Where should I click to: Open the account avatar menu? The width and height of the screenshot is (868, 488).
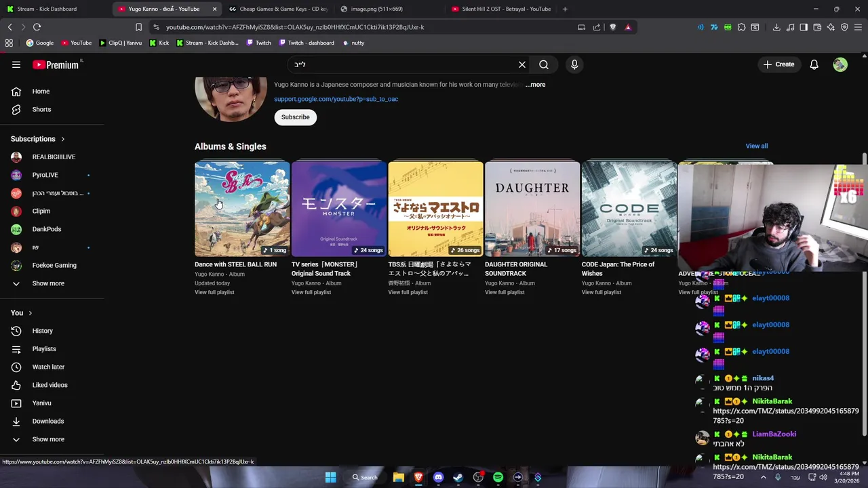(840, 64)
